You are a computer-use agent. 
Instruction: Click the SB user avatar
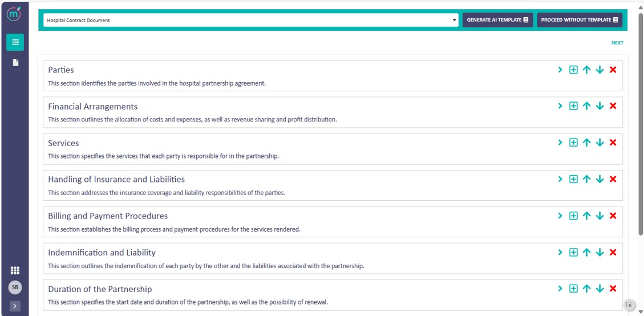point(15,287)
